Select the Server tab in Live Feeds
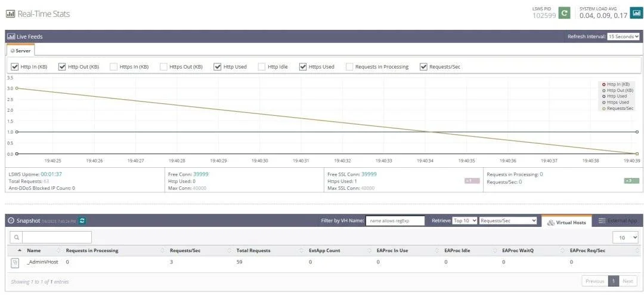 20,51
